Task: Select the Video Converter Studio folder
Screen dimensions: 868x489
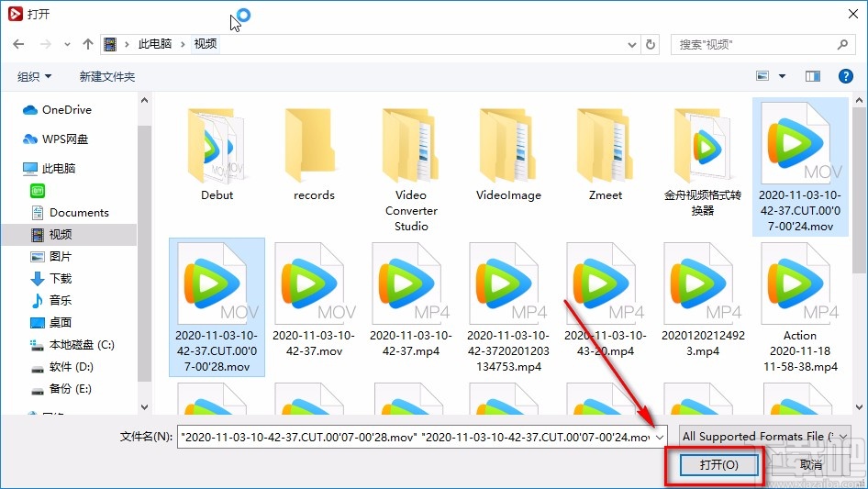Action: pos(411,170)
